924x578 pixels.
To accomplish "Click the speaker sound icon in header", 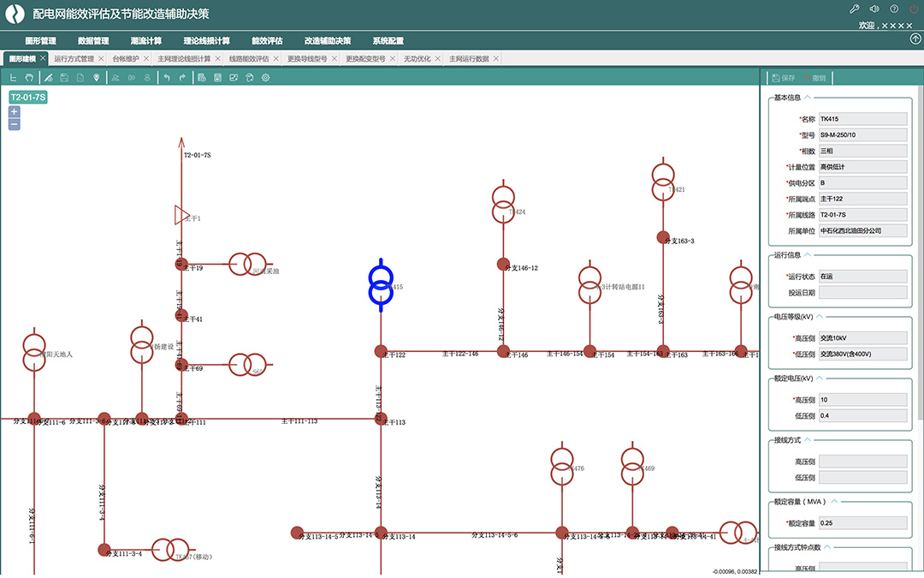I will click(874, 9).
